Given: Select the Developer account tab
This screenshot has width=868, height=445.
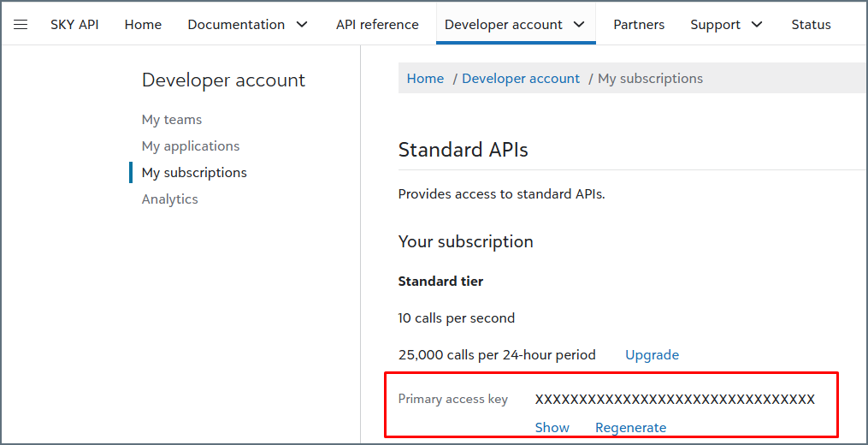Looking at the screenshot, I should pos(516,24).
